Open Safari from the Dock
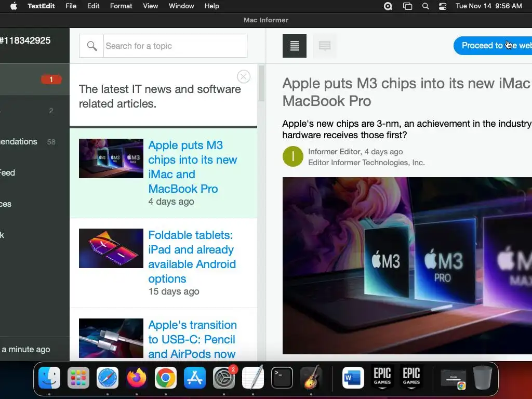This screenshot has width=532, height=399. point(108,378)
